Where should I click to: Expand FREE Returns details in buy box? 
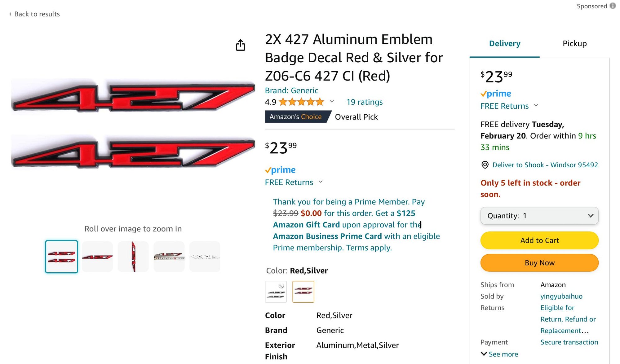pos(536,106)
